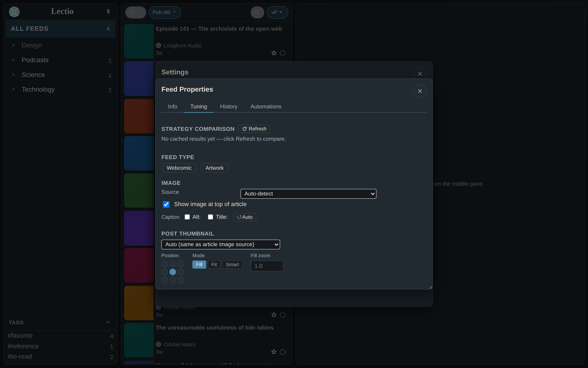Viewport: 588px width, 368px height.
Task: Open the Post Thumbnail source dropdown
Action: point(221,244)
